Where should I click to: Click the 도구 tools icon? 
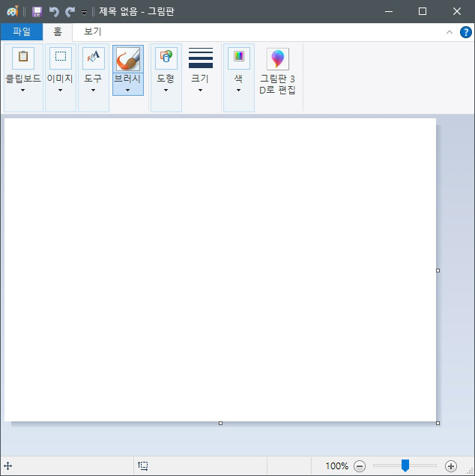[x=94, y=58]
